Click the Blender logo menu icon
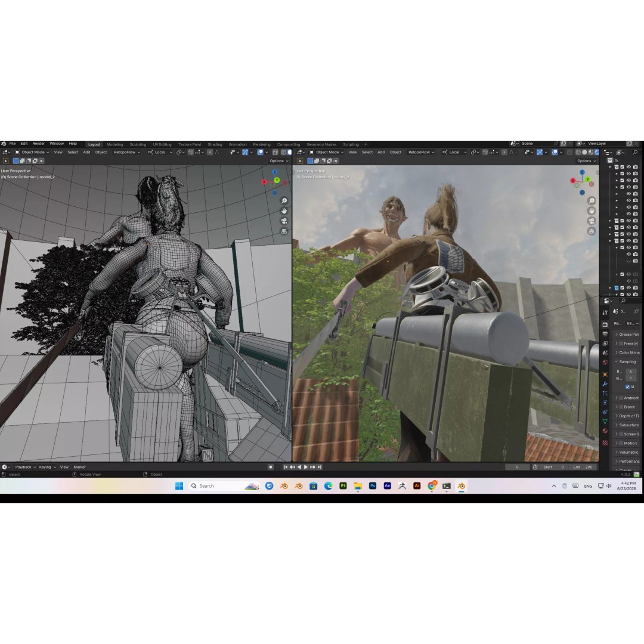 [x=4, y=144]
